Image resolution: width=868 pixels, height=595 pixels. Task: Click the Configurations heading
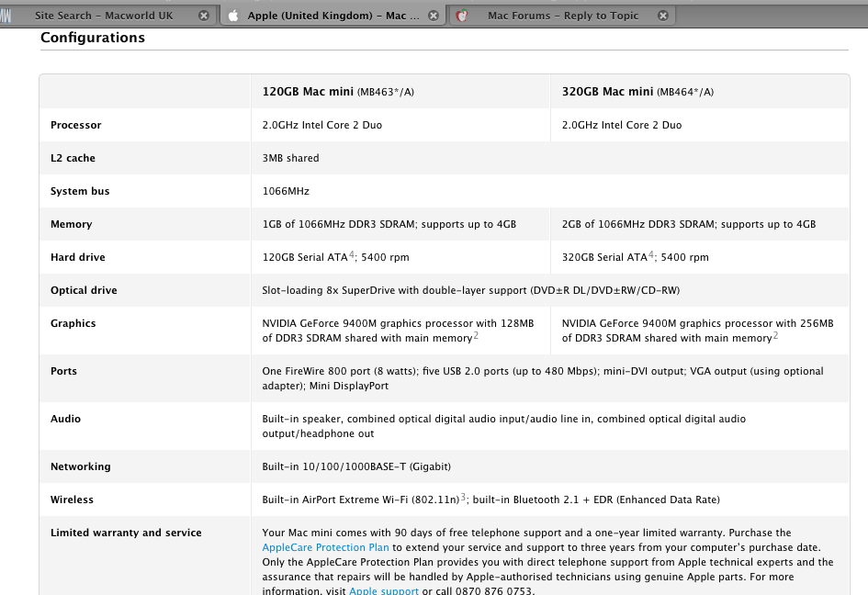coord(93,38)
